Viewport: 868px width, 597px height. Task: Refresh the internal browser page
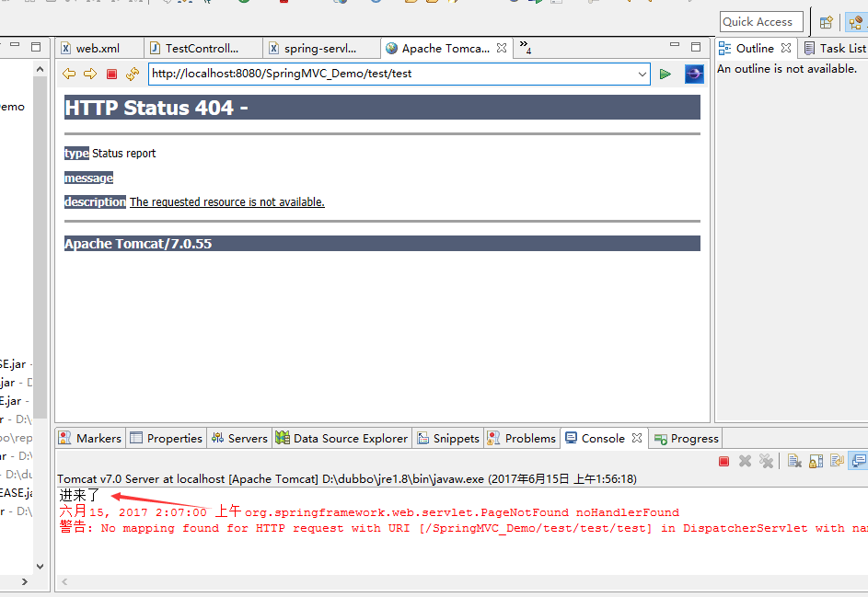[133, 74]
